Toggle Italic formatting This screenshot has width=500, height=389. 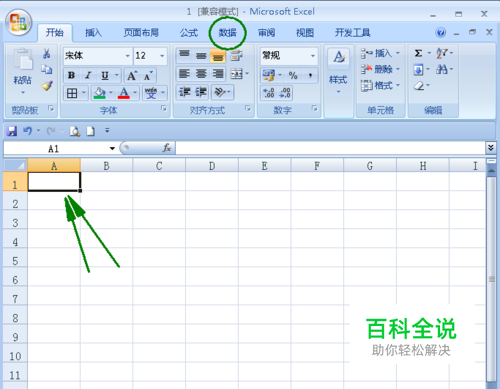coord(88,75)
